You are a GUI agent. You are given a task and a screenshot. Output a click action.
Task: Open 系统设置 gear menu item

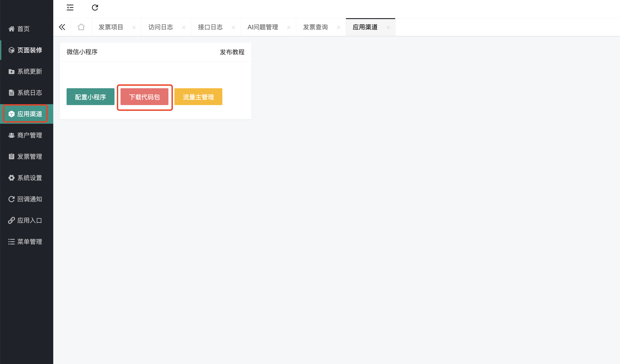(30, 178)
